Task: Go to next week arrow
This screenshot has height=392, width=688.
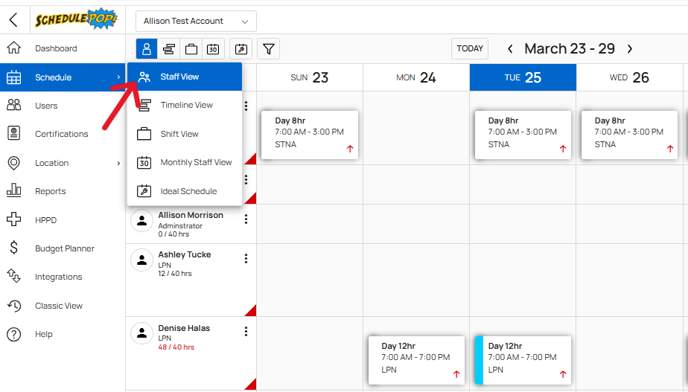Action: click(x=630, y=49)
